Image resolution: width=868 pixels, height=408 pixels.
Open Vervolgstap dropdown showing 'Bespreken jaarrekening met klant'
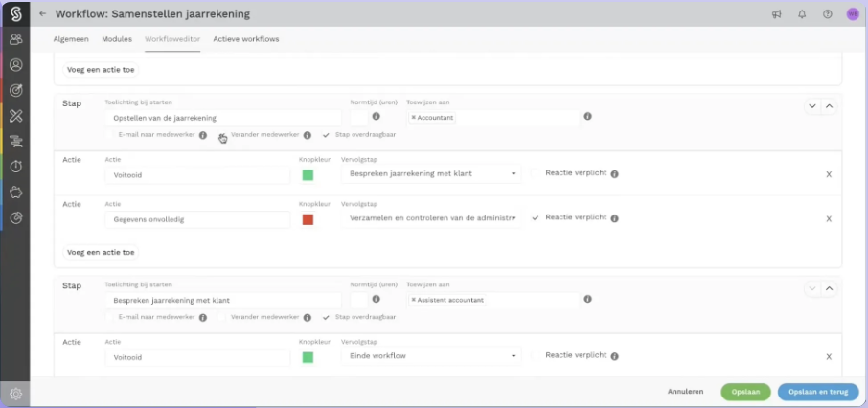[431, 174]
